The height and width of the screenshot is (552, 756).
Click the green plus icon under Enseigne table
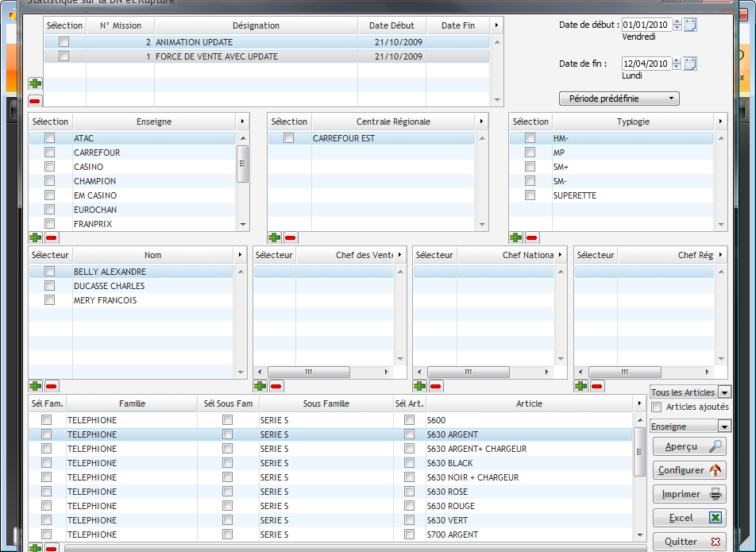[x=35, y=237]
